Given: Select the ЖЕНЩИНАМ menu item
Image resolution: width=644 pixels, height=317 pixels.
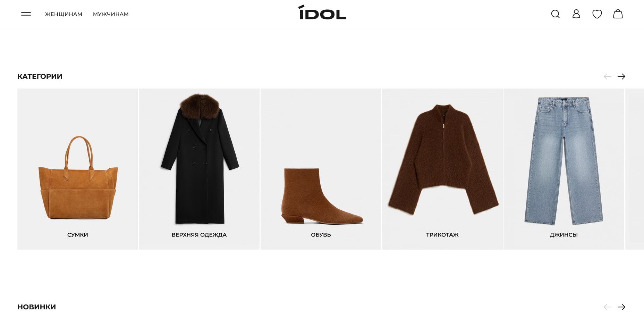Looking at the screenshot, I should click(63, 14).
